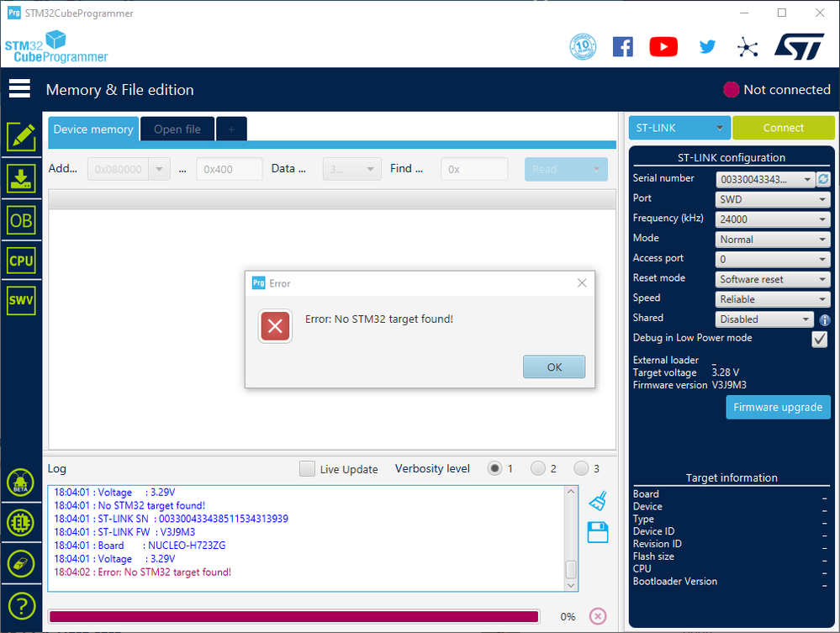Viewport: 840px width, 633px height.
Task: Open the Erasing & Programming download icon
Action: 21,178
